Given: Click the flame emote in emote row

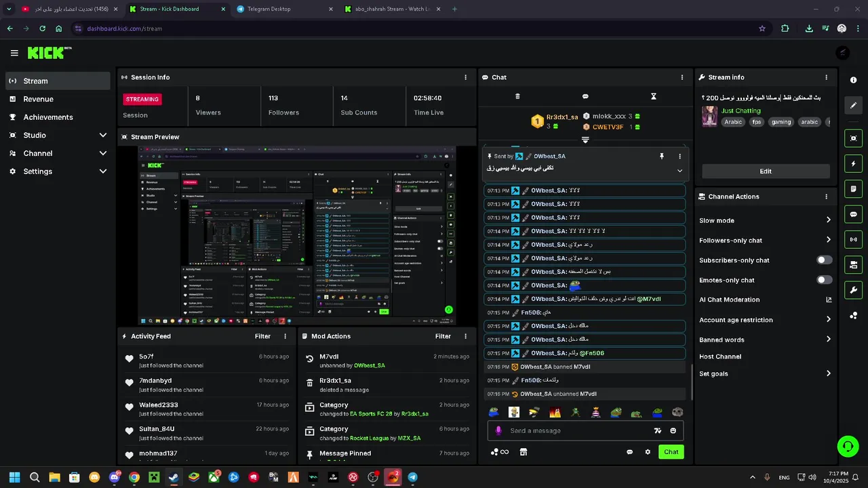Looking at the screenshot, I should pos(555,412).
